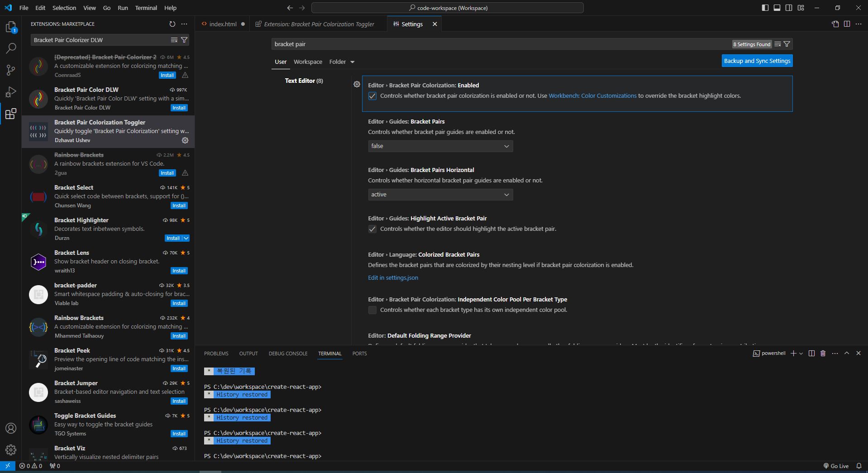
Task: Open the Manage gear in activity bar
Action: click(11, 450)
